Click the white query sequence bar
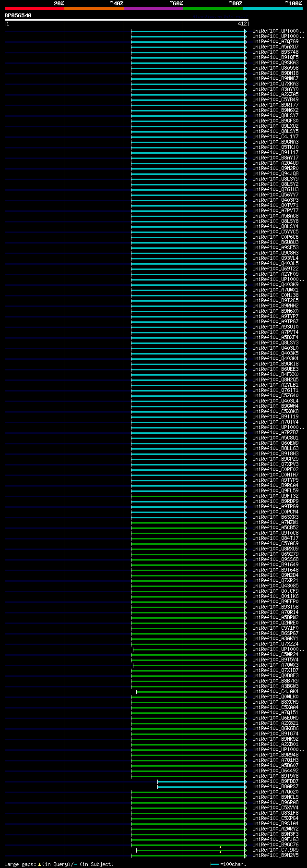The image size is (307, 868). (x=126, y=20)
